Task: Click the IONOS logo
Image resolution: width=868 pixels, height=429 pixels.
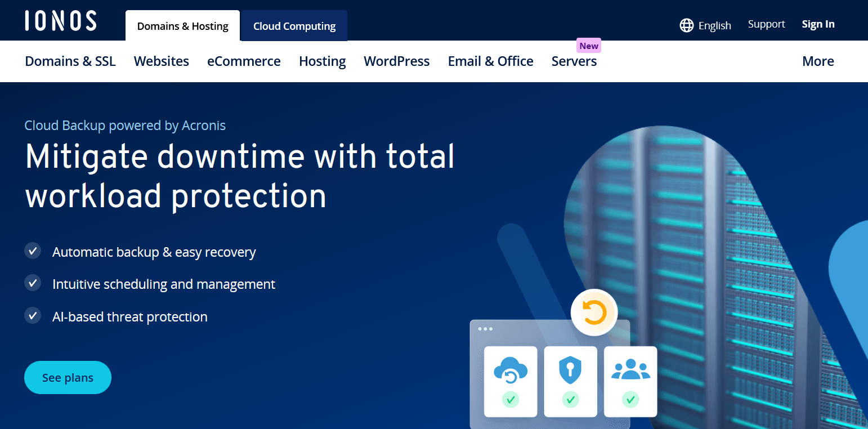Action: point(61,21)
